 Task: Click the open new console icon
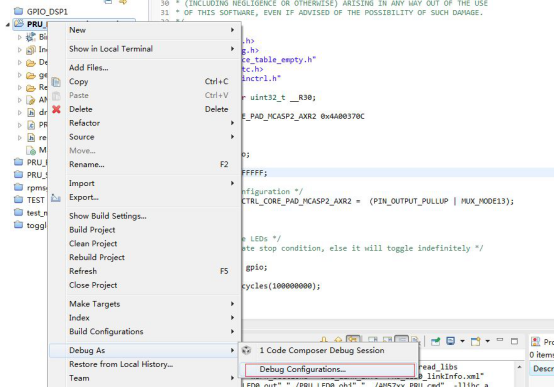click(476, 341)
